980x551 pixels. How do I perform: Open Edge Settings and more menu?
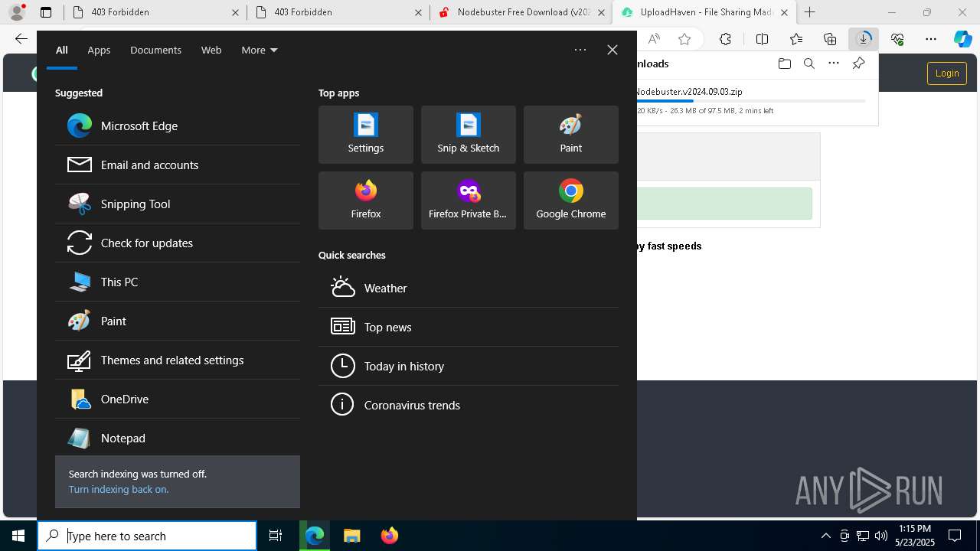[x=931, y=39]
